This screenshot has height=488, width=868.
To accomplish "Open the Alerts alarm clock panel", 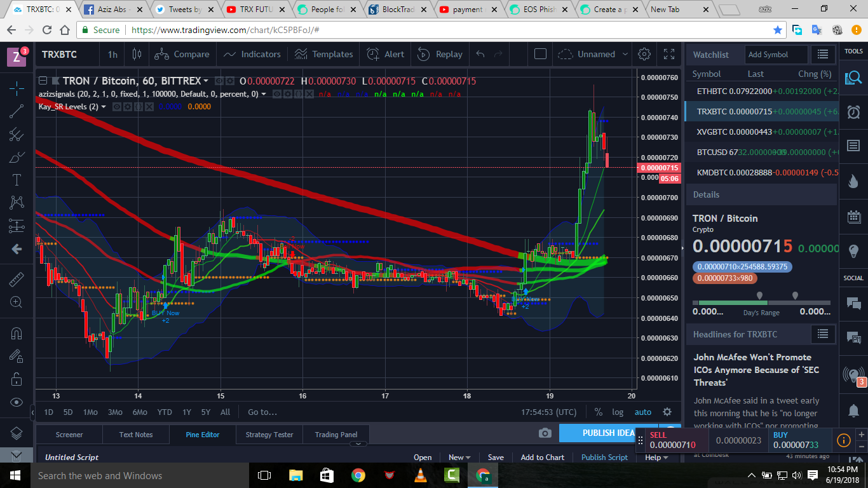I will (x=853, y=112).
